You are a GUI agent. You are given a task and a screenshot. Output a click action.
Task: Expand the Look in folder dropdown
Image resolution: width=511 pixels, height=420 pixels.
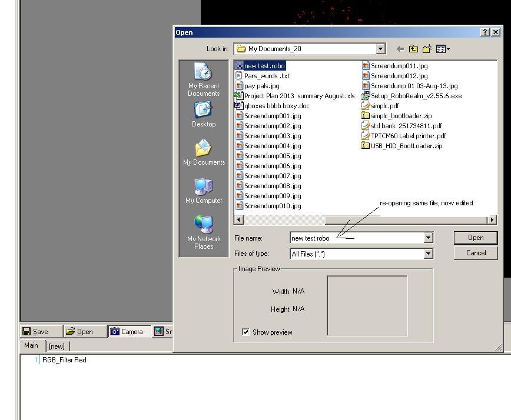(x=380, y=49)
